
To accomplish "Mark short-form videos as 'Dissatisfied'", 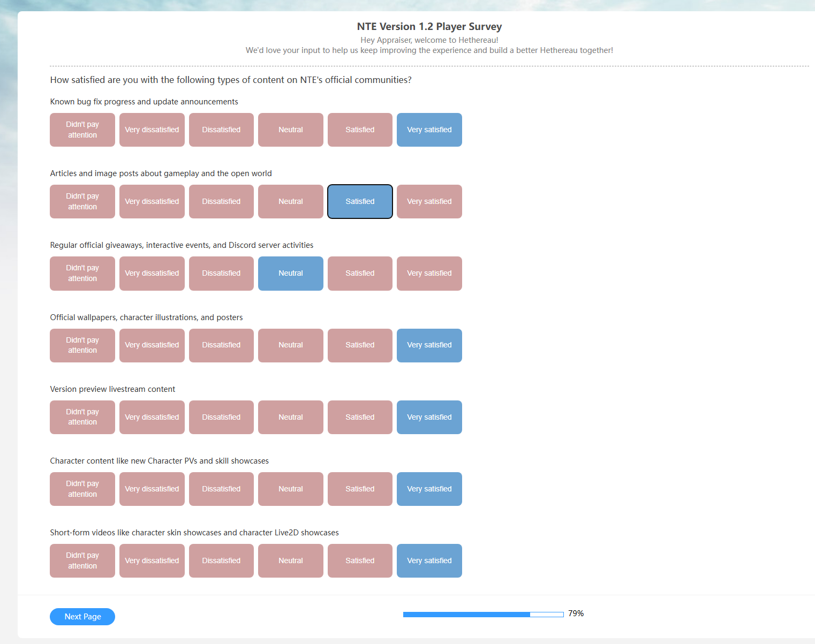I will (221, 560).
